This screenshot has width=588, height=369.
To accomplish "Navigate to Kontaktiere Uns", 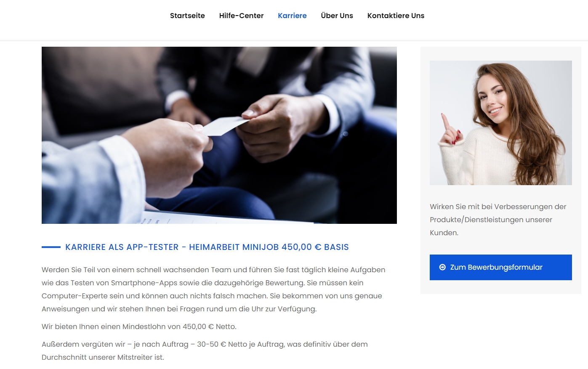I will coord(396,16).
